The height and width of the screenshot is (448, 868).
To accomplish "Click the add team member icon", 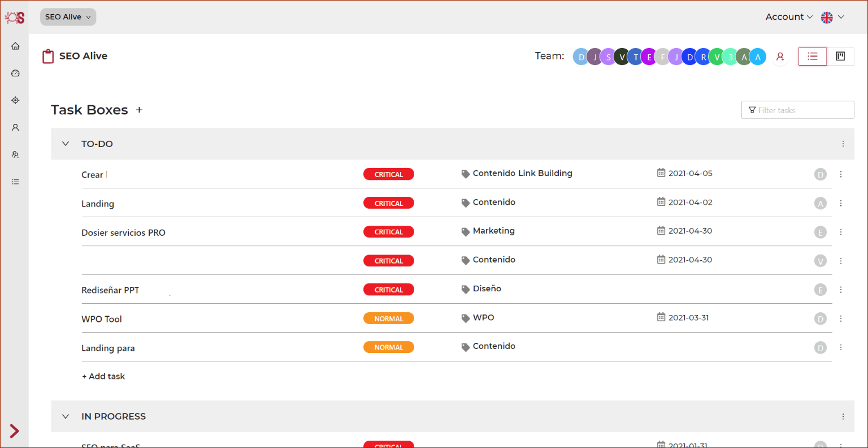I will click(x=780, y=57).
